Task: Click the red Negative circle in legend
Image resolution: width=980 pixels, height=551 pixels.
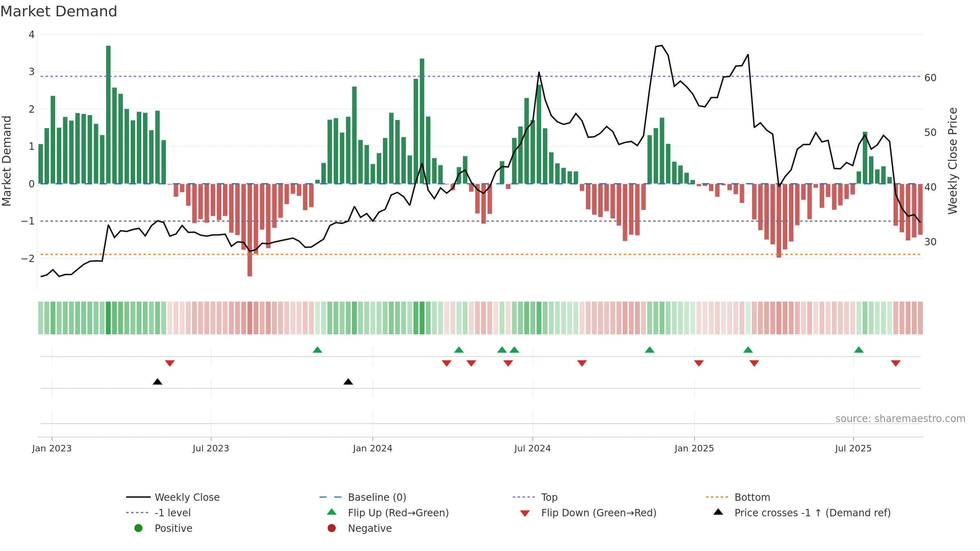Action: click(x=332, y=528)
